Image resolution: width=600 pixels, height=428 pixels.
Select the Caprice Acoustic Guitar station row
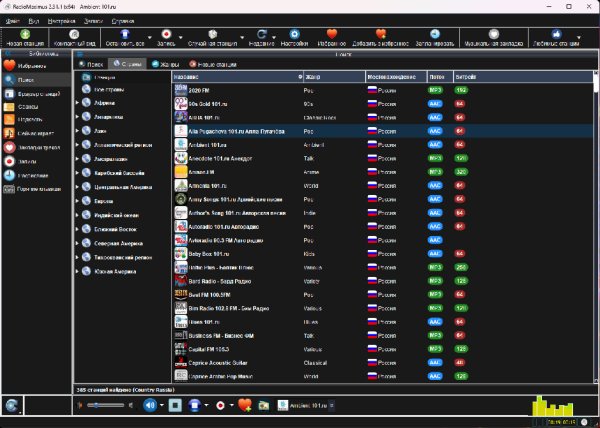[x=383, y=363]
